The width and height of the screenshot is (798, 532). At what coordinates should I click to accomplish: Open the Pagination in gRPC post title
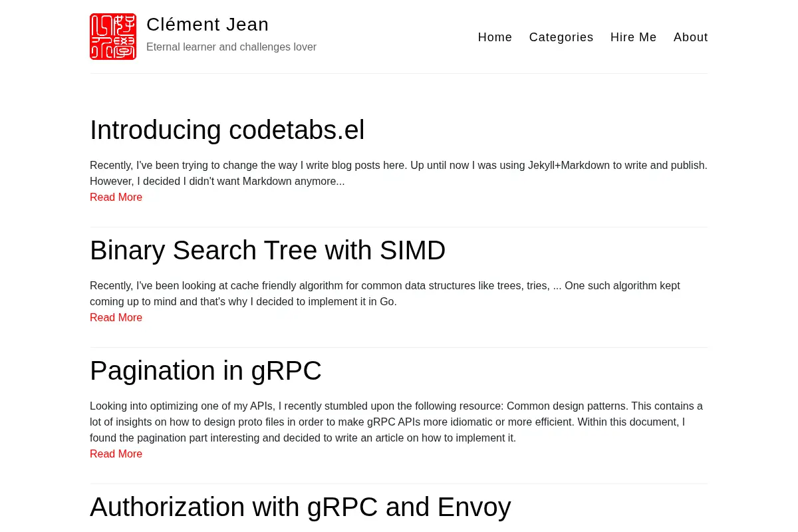tap(205, 370)
